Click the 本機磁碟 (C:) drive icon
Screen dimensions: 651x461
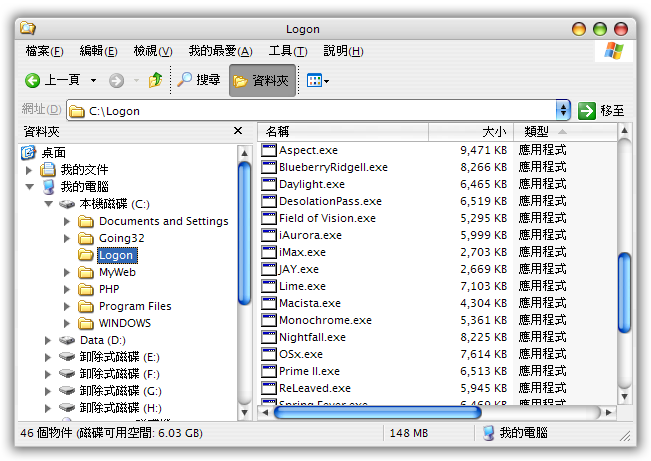(67, 204)
